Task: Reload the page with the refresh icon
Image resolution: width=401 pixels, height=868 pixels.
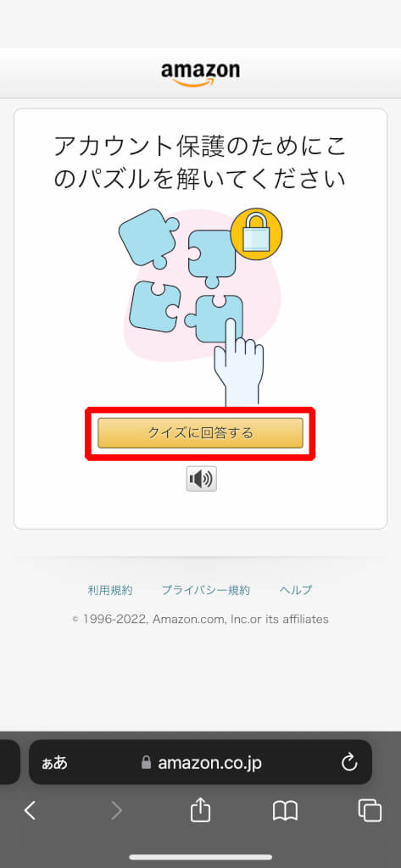Action: (x=349, y=763)
